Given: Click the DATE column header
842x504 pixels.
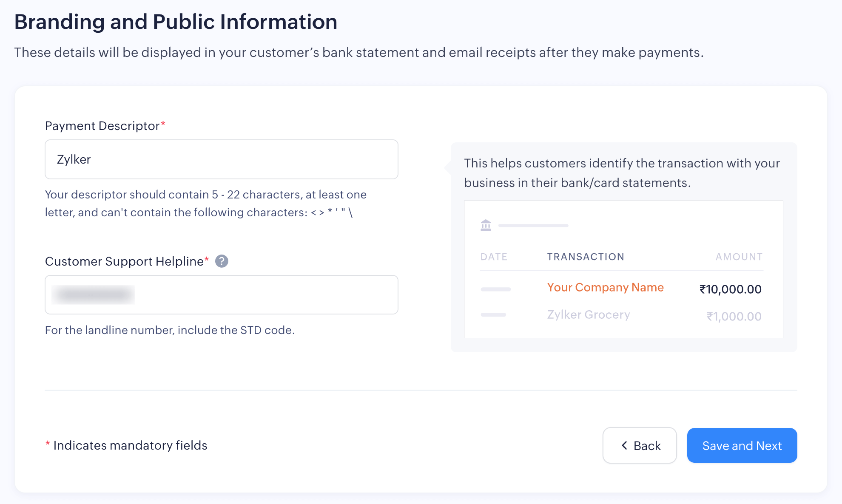Looking at the screenshot, I should pos(494,257).
